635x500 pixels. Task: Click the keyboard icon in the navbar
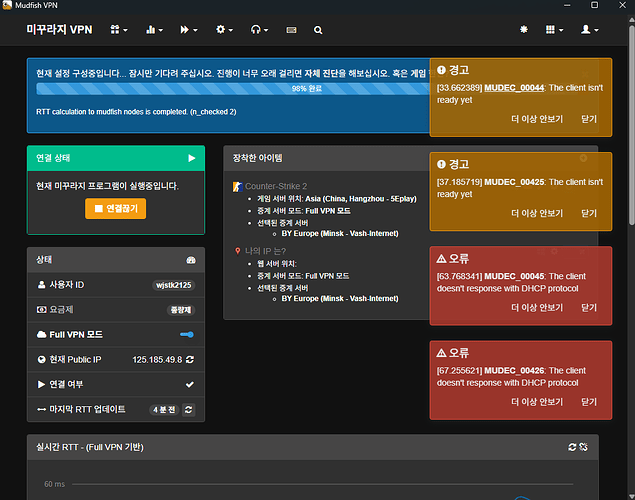coord(292,30)
